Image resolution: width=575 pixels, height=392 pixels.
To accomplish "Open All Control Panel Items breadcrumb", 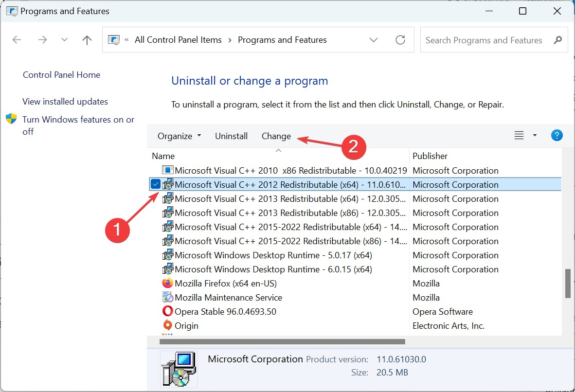I will point(178,39).
